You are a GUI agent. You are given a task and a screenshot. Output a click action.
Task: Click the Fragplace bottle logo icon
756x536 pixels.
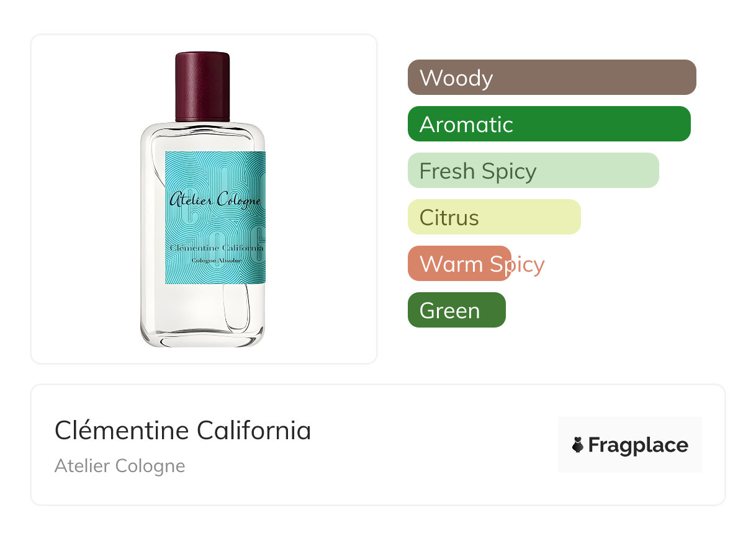[578, 445]
